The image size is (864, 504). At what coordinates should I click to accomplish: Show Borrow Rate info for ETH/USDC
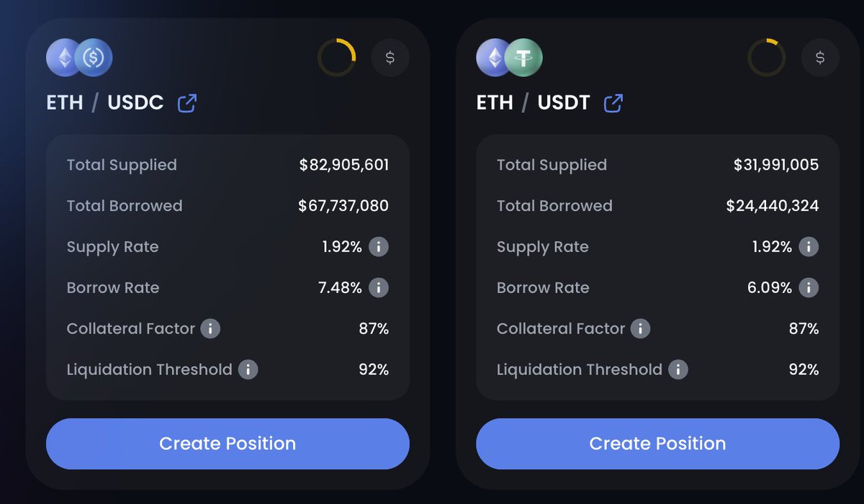pos(379,288)
